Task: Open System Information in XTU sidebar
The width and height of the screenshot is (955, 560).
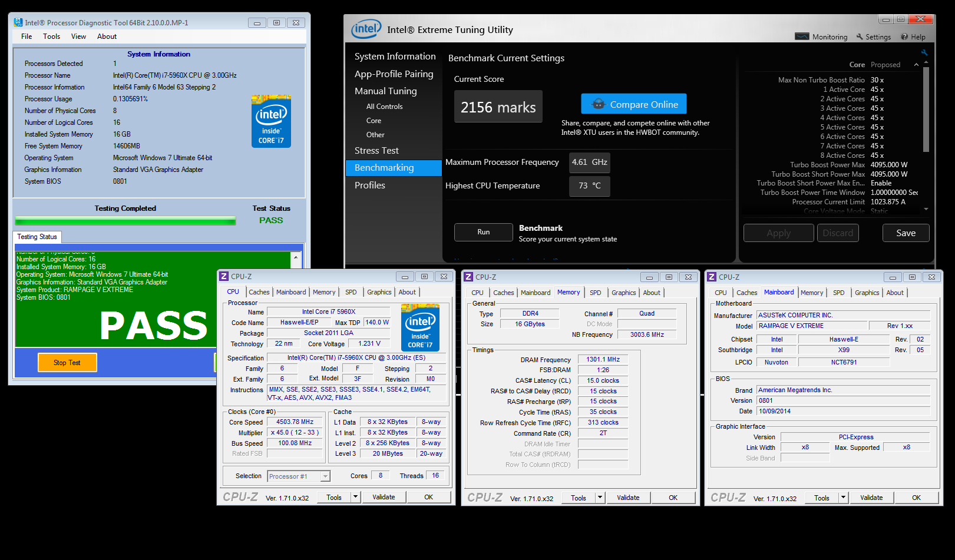Action: (x=395, y=56)
